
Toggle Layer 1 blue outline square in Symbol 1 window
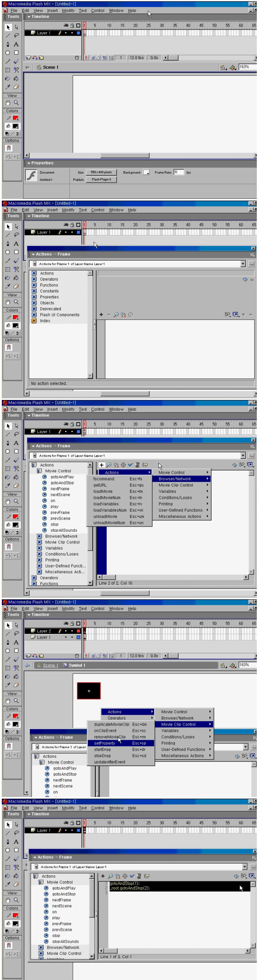[x=78, y=637]
